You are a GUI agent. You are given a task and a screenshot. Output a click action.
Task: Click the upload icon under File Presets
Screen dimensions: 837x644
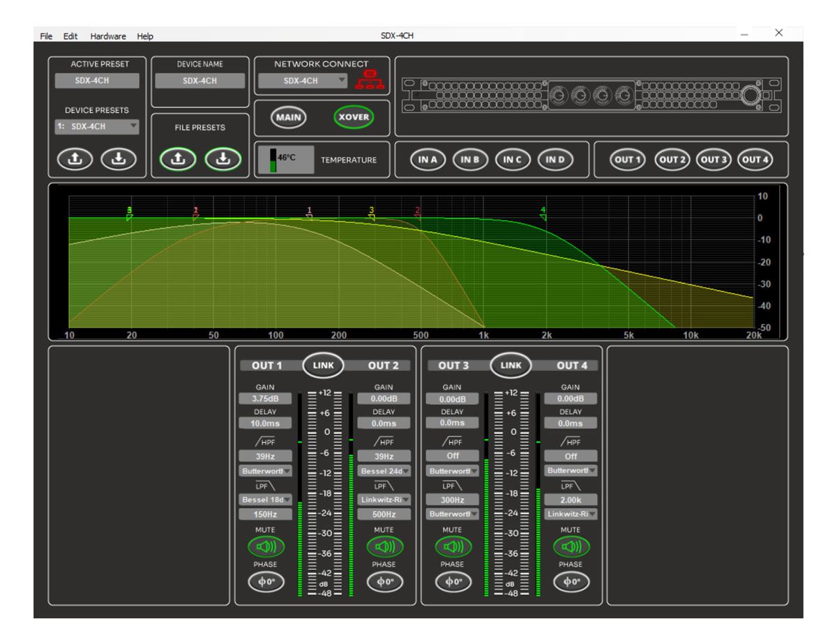(x=178, y=159)
